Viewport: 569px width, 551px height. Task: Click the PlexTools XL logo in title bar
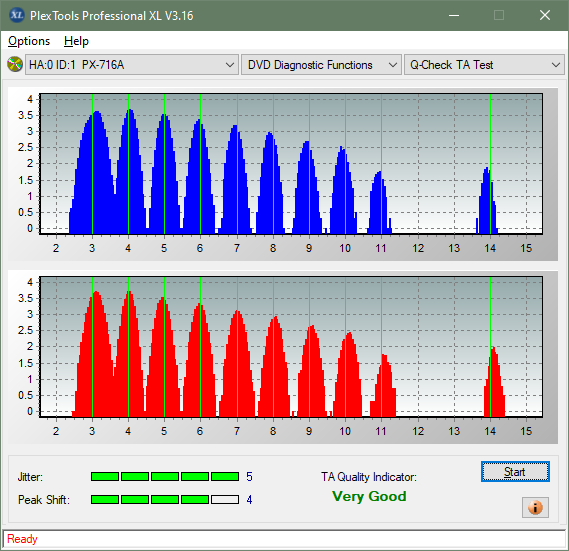(16, 15)
